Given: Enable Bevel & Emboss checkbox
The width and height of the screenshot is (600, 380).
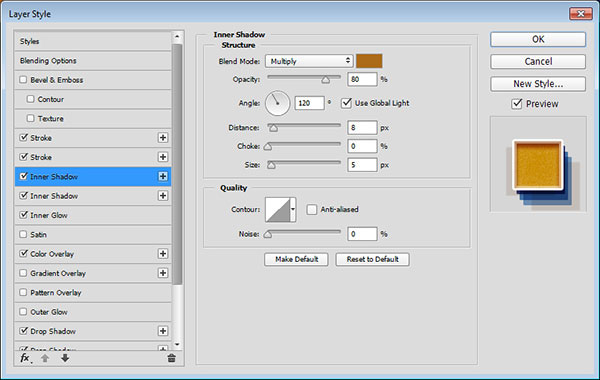Looking at the screenshot, I should 23,80.
